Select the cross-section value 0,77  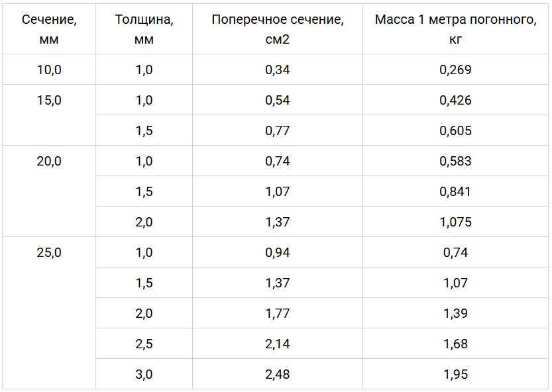point(278,130)
